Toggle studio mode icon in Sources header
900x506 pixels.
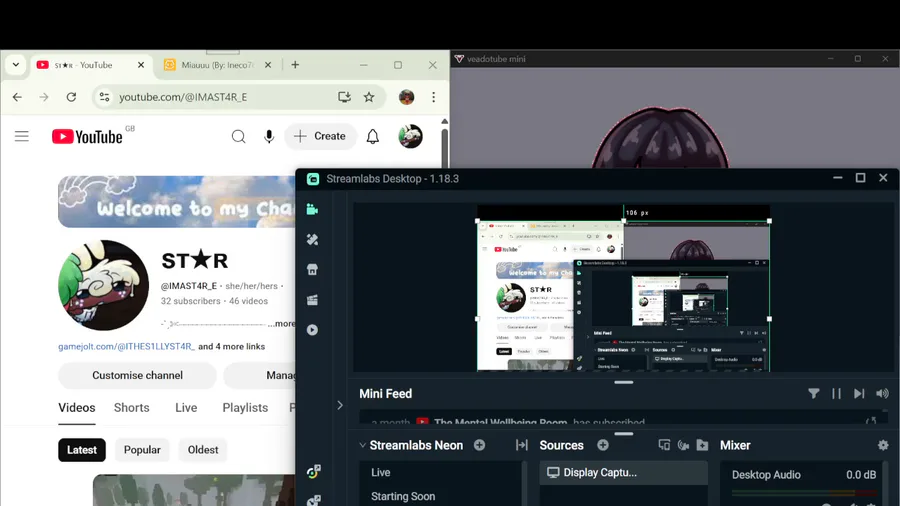click(664, 445)
